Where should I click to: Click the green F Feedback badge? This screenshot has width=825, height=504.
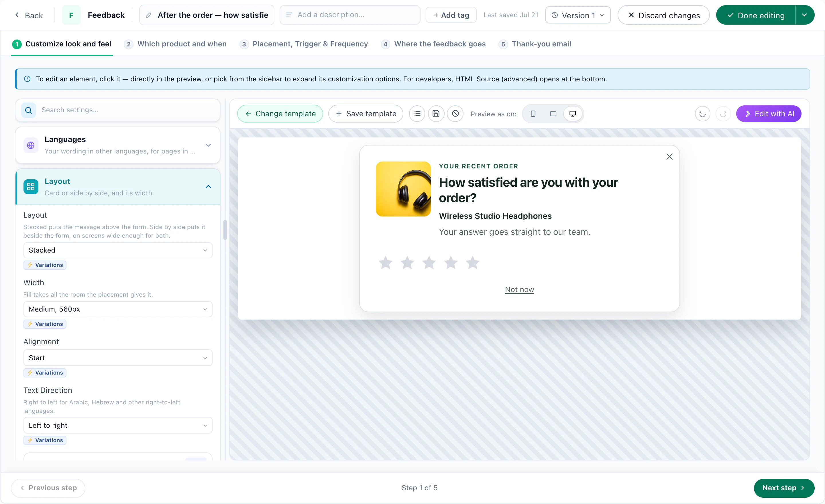click(71, 15)
